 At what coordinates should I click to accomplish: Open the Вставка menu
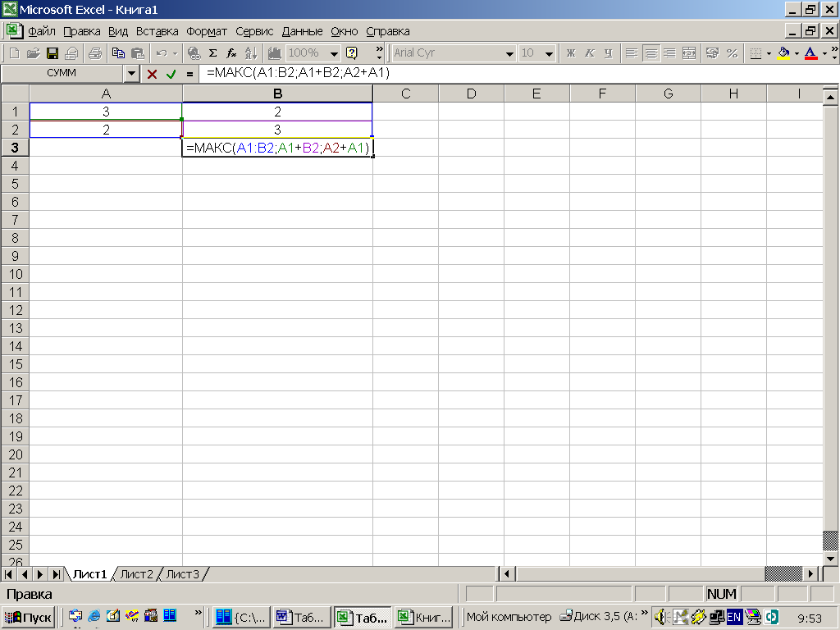click(x=157, y=32)
